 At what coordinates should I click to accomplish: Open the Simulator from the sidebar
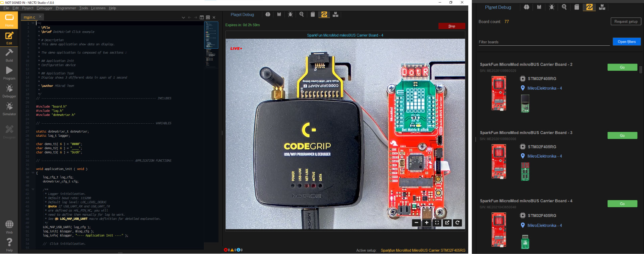(9, 109)
